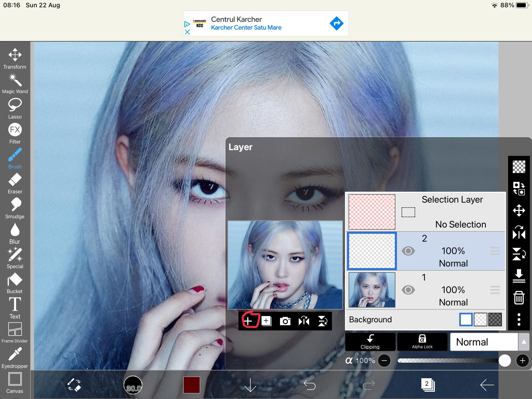Screen dimensions: 532x399
Task: Enable Clipping for the layer
Action: 370,342
